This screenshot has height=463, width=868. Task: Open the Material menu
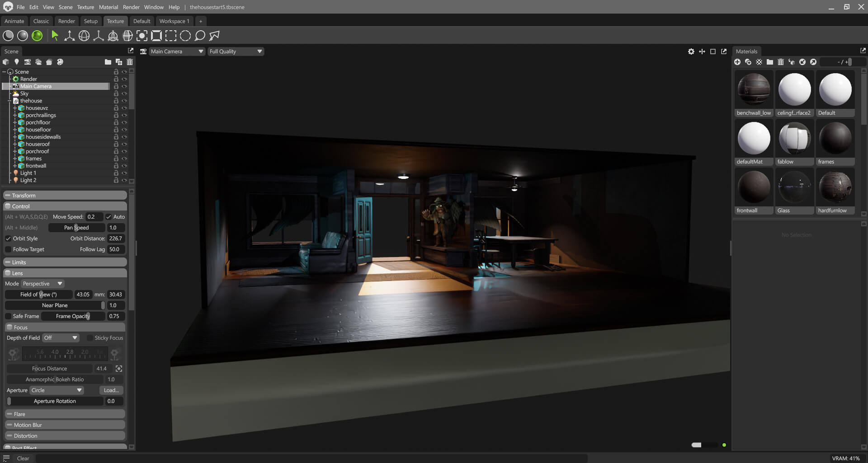tap(108, 7)
